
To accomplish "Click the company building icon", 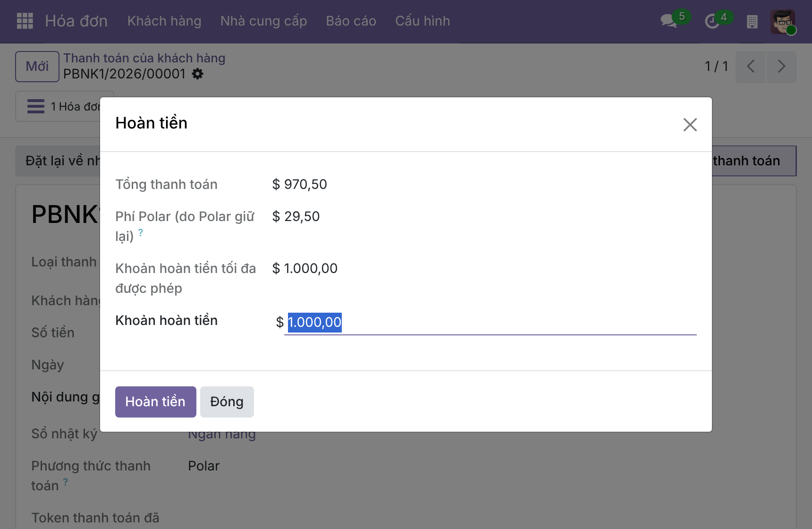I will [752, 21].
